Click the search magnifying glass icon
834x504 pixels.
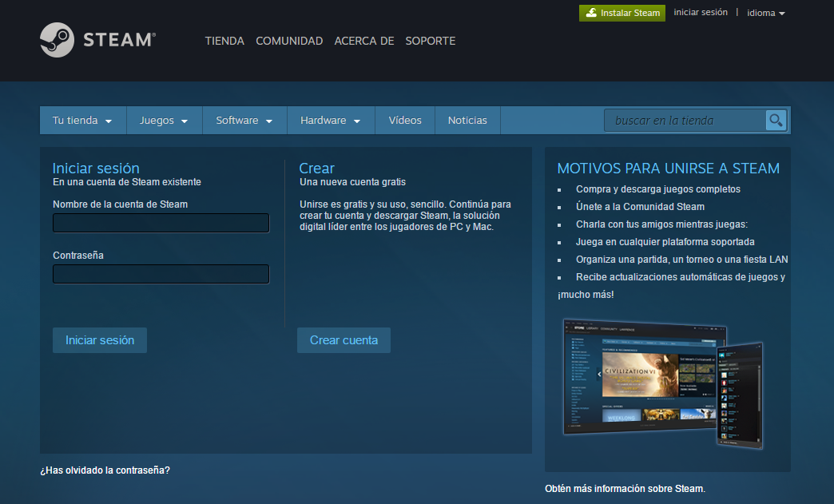[775, 120]
